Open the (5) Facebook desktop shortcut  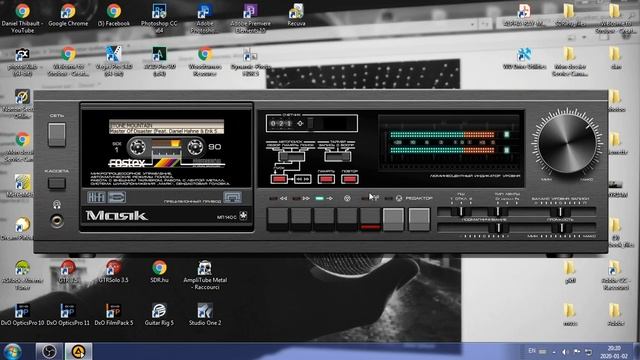[x=114, y=15]
